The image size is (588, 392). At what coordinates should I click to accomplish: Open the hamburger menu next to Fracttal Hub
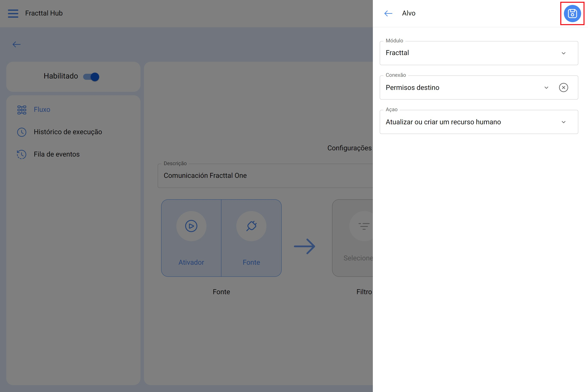point(13,14)
